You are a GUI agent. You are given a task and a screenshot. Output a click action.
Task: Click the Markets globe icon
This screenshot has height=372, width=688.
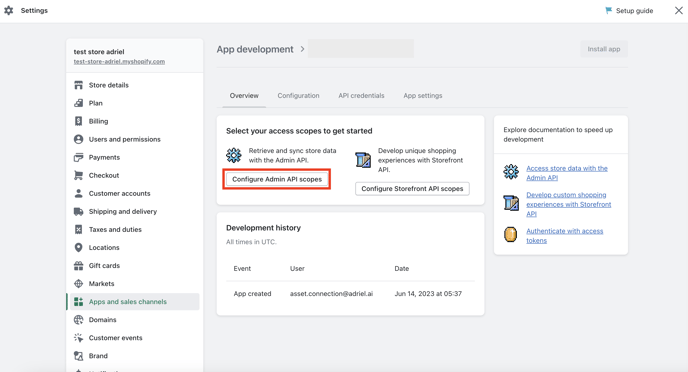(79, 284)
